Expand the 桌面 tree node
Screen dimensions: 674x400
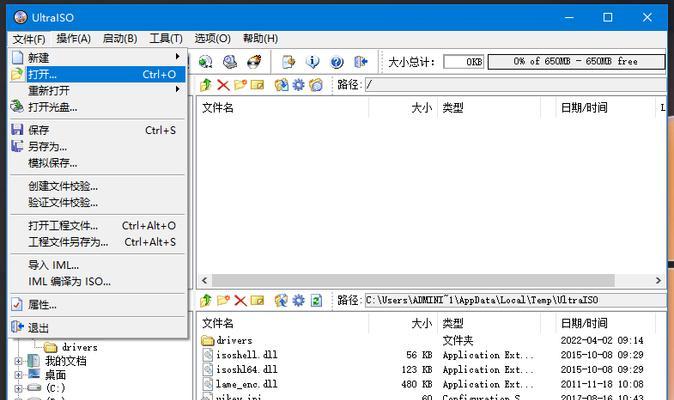[x=18, y=375]
